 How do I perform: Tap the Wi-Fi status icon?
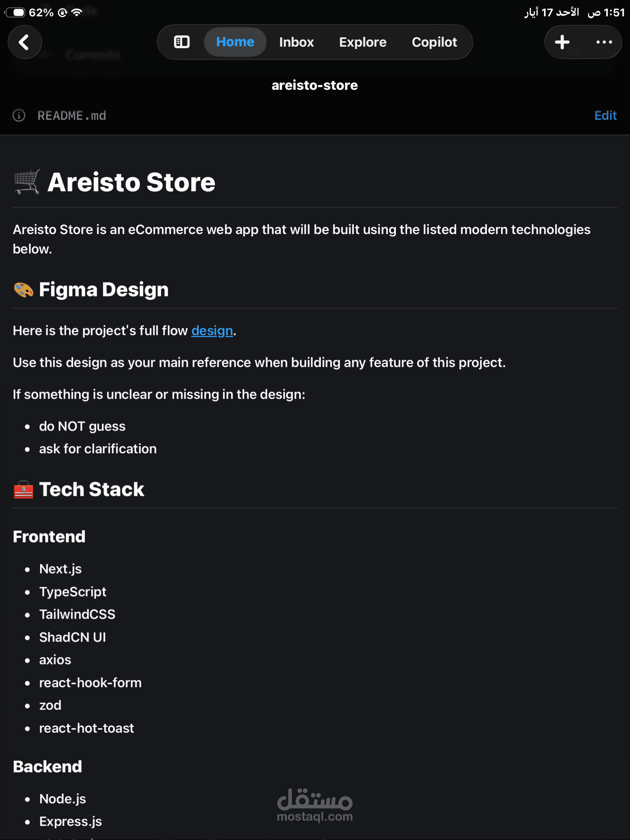pos(77,12)
